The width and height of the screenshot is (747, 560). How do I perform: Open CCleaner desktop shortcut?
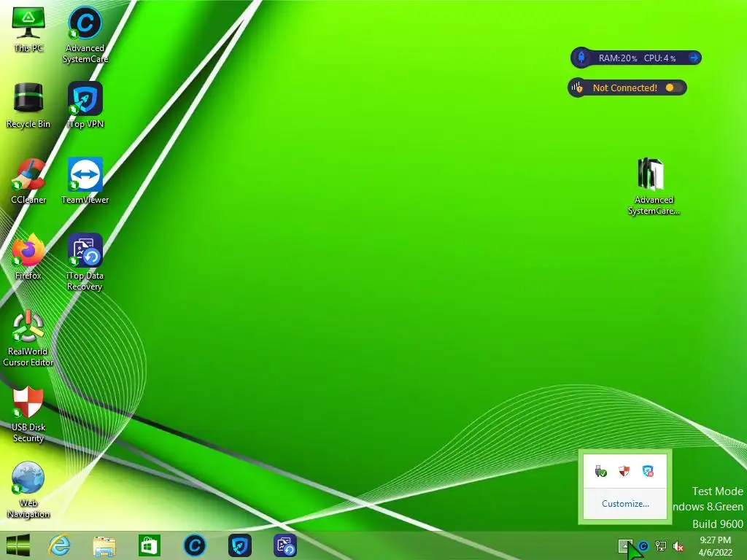28,181
